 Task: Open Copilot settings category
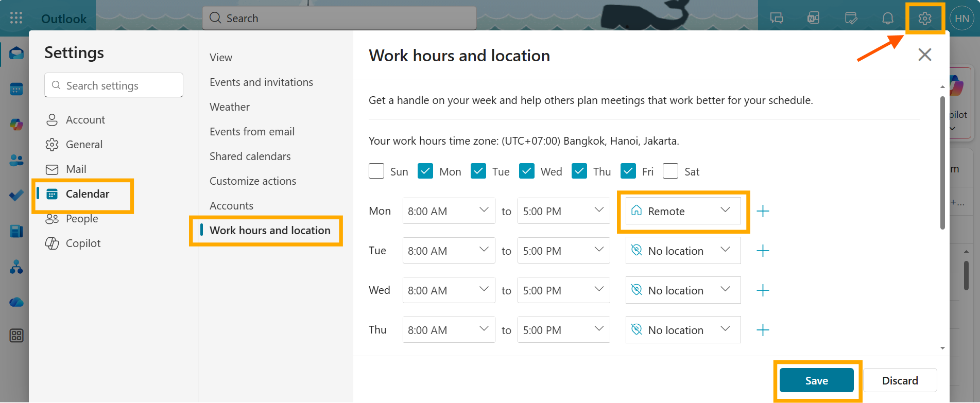point(74,243)
